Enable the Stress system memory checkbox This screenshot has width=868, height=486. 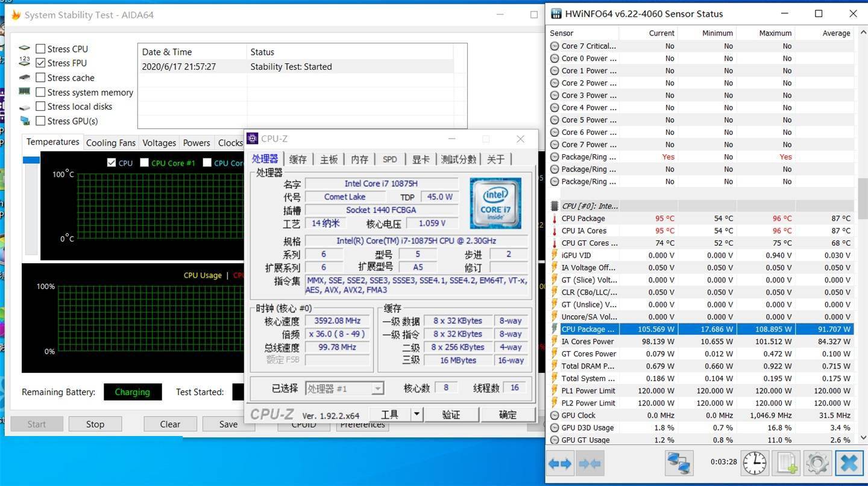[x=40, y=92]
